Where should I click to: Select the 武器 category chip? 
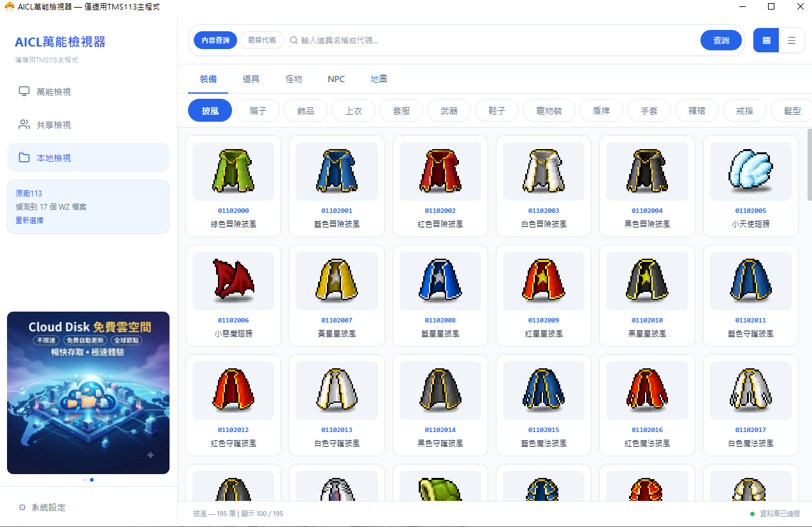(449, 110)
